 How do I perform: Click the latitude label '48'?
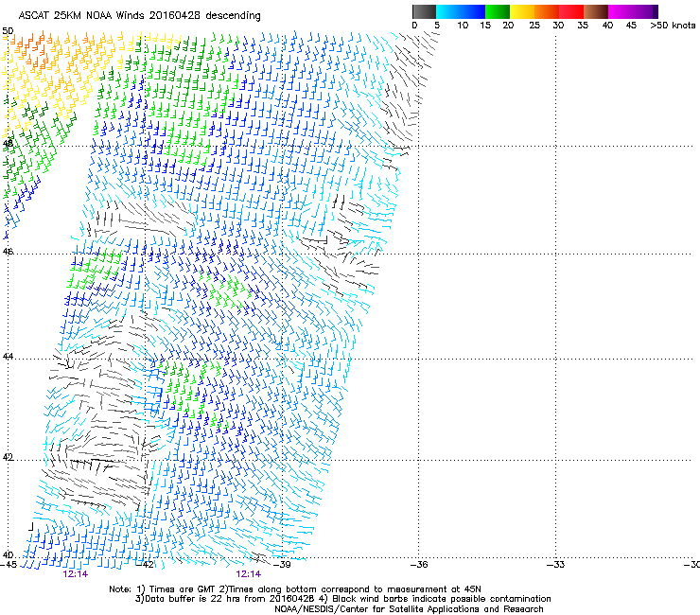(8, 144)
